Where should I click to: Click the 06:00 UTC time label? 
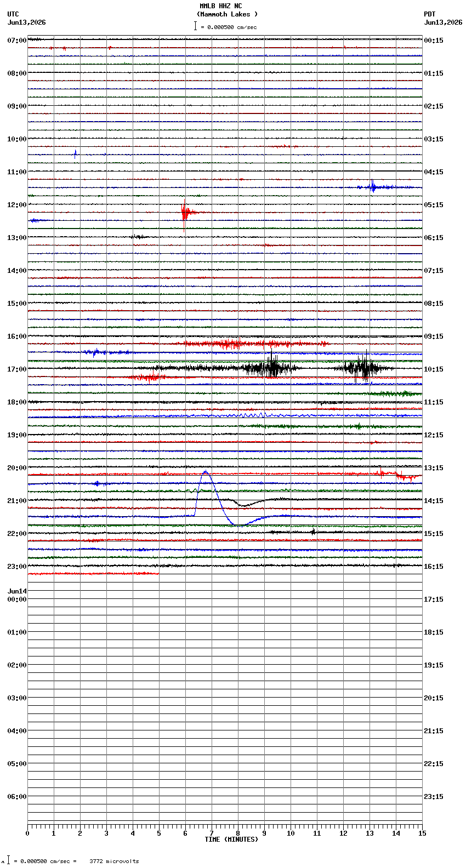click(x=17, y=797)
